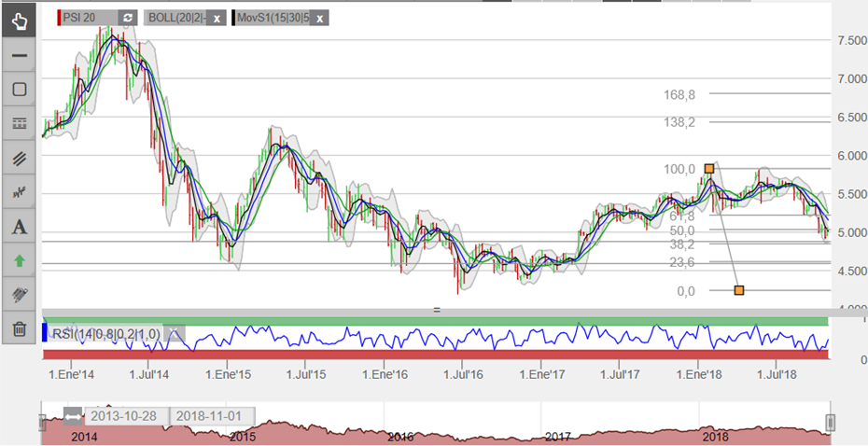Select the straight line drawing tool
Screen dimensions: 868x446
[x=20, y=55]
